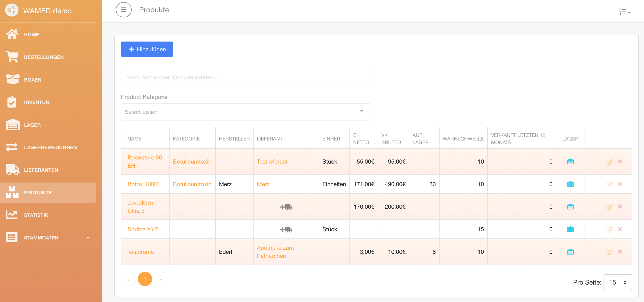
Task: Click the Hinzufügen button
Action: pyautogui.click(x=147, y=49)
